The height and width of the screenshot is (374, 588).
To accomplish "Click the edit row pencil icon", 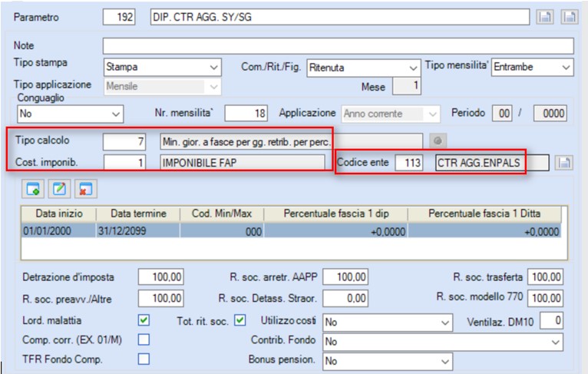I will (x=59, y=189).
